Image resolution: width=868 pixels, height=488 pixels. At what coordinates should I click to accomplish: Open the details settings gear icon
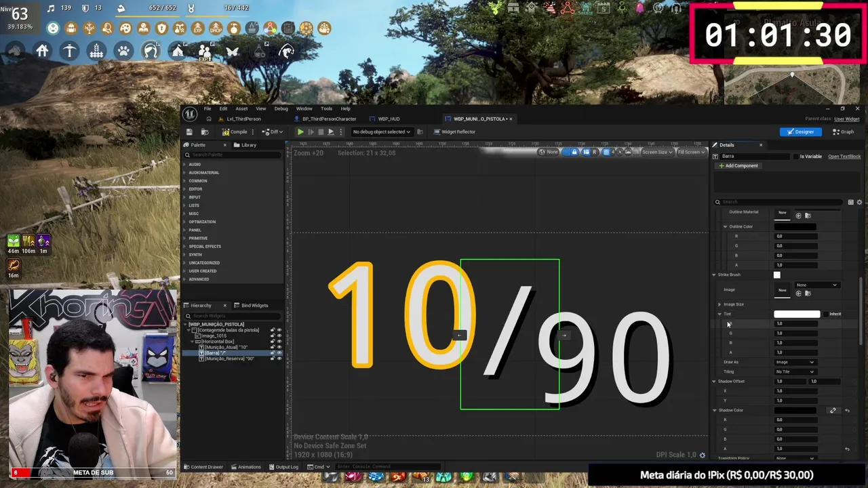click(859, 202)
